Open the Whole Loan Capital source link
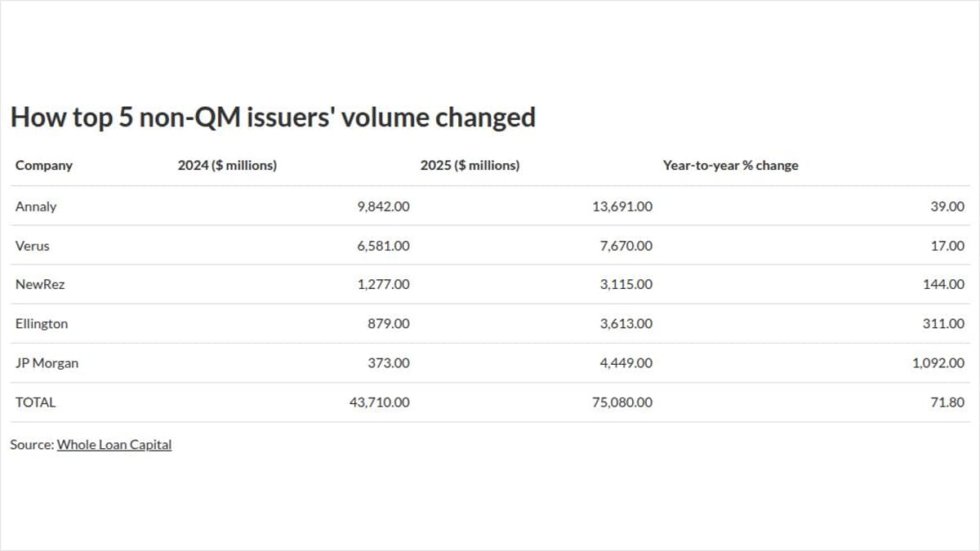Viewport: 980px width, 551px height. pyautogui.click(x=114, y=445)
